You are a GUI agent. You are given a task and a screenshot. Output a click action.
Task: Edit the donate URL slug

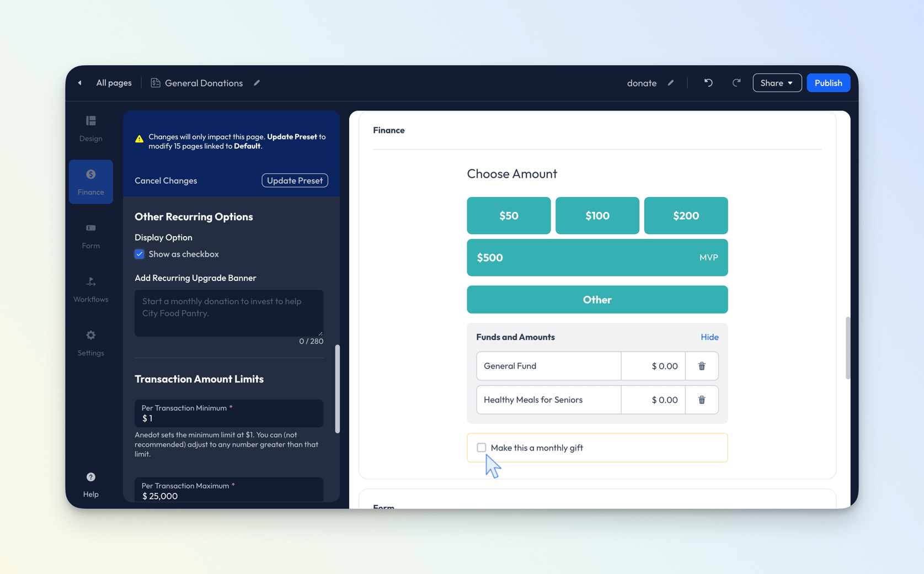coord(671,83)
